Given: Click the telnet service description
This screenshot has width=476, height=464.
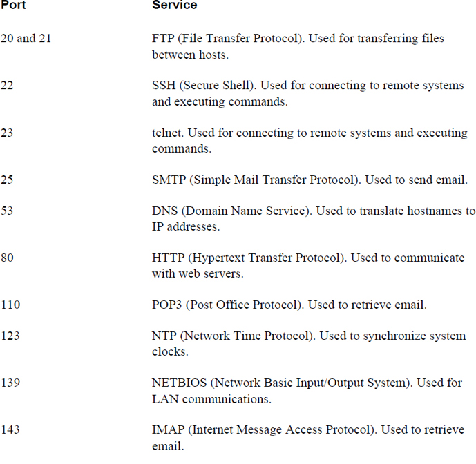Looking at the screenshot, I should click(309, 139).
